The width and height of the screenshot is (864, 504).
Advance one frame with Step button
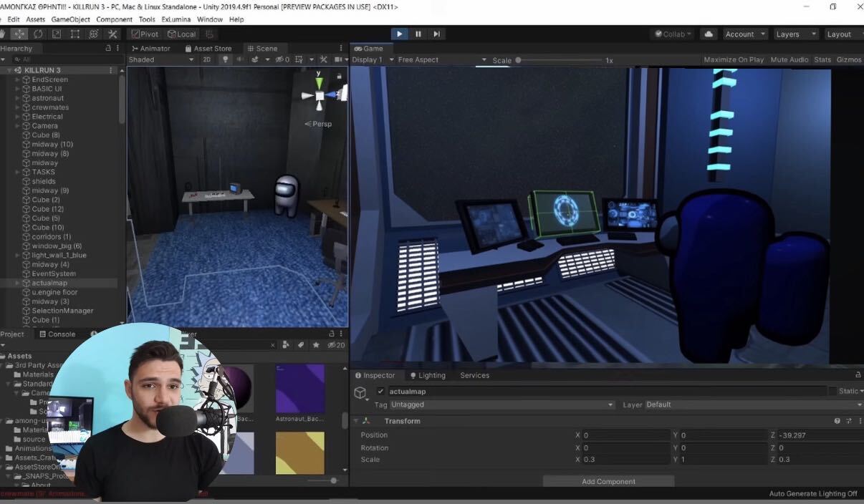click(x=436, y=34)
